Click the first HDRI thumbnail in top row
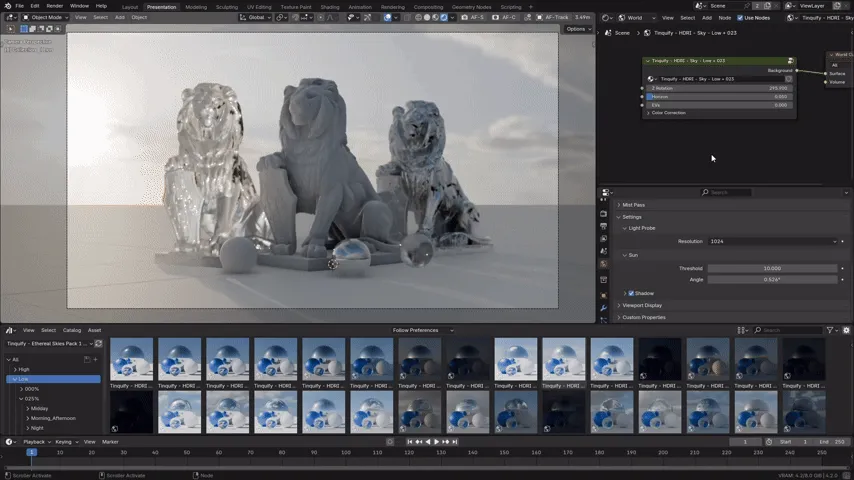Viewport: 854px width, 480px height. point(131,359)
